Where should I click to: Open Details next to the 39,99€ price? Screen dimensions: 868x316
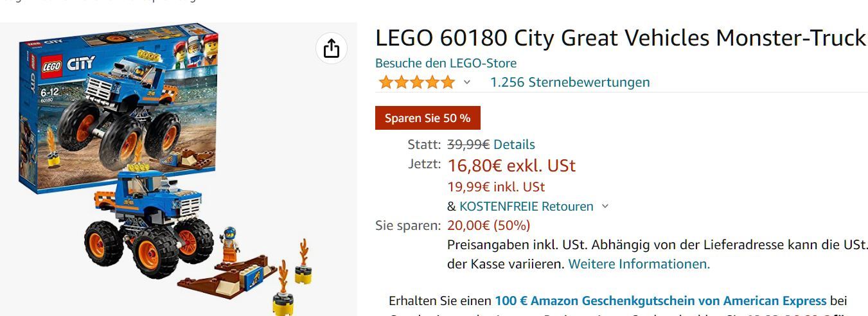pos(514,145)
